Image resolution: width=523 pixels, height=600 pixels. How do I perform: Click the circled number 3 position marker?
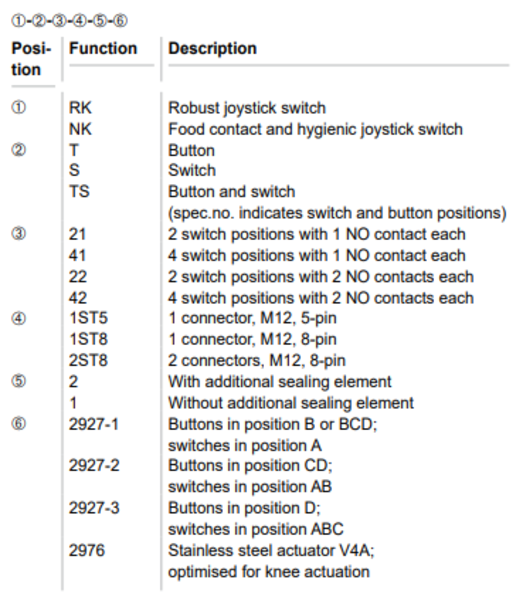tap(19, 233)
